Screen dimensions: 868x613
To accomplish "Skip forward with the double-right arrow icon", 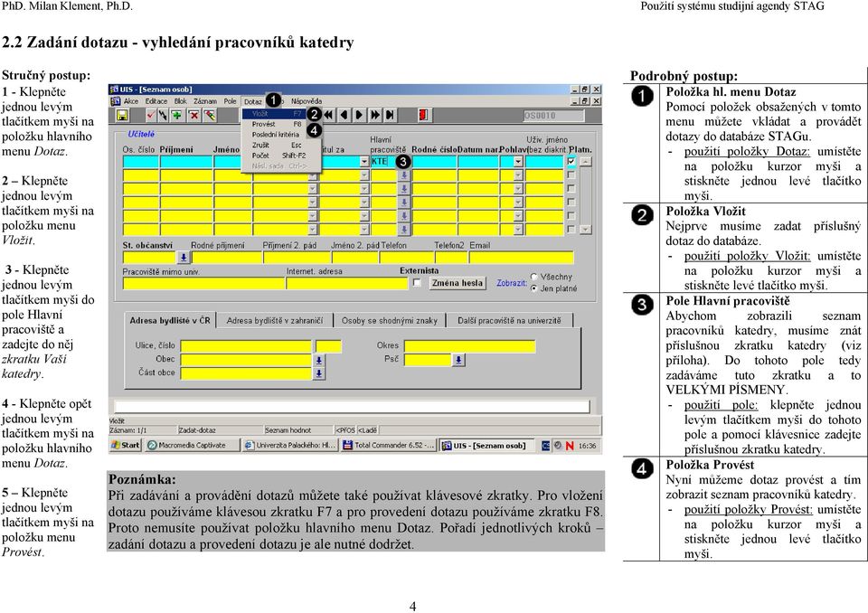I will pos(375,115).
